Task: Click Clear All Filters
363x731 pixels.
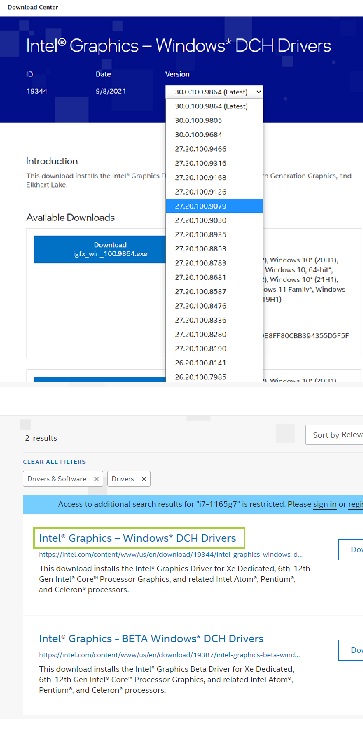Action: pos(54,462)
